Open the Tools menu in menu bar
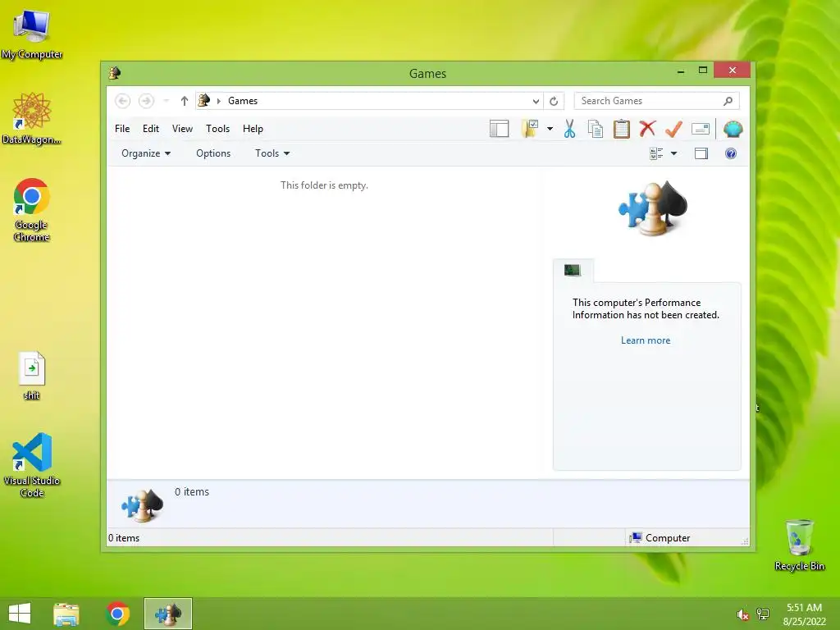This screenshot has height=630, width=840. (217, 129)
